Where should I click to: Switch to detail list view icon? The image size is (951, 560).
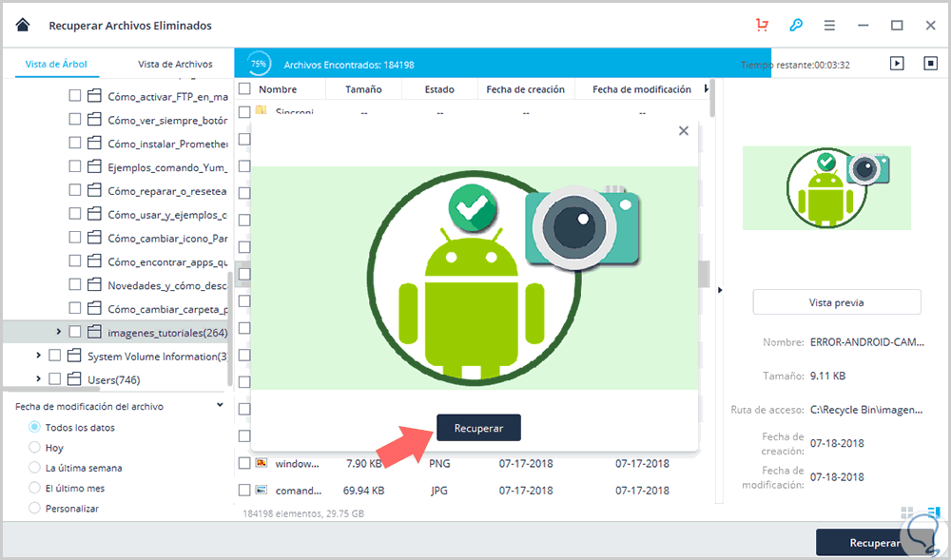click(934, 512)
